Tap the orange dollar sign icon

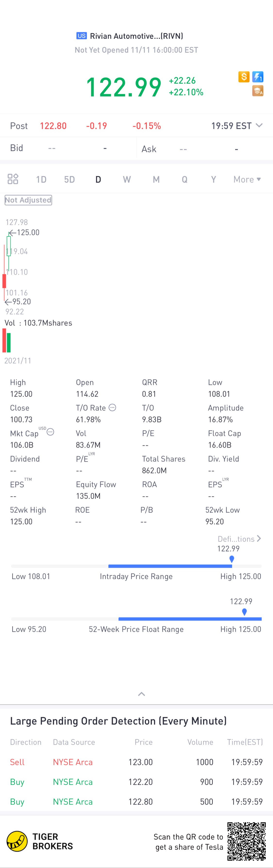tap(244, 77)
